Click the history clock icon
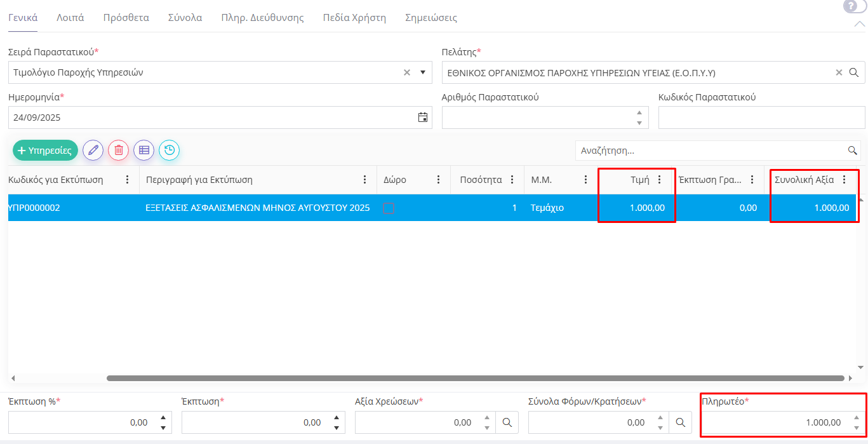868x444 pixels. (x=170, y=151)
